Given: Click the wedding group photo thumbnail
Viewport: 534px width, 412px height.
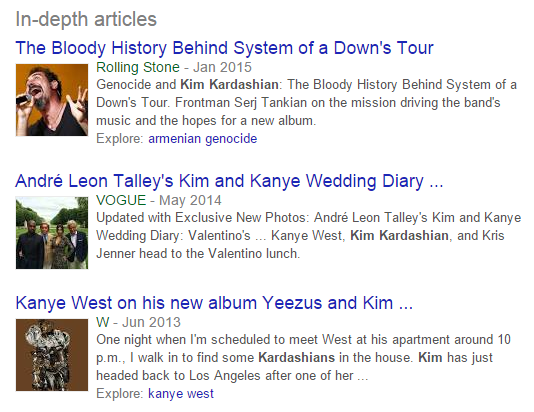Looking at the screenshot, I should pos(52,233).
